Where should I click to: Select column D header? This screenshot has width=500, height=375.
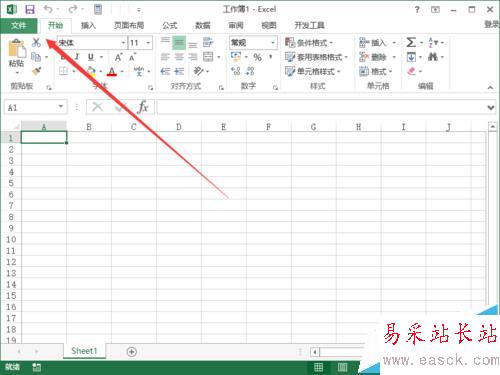click(179, 127)
